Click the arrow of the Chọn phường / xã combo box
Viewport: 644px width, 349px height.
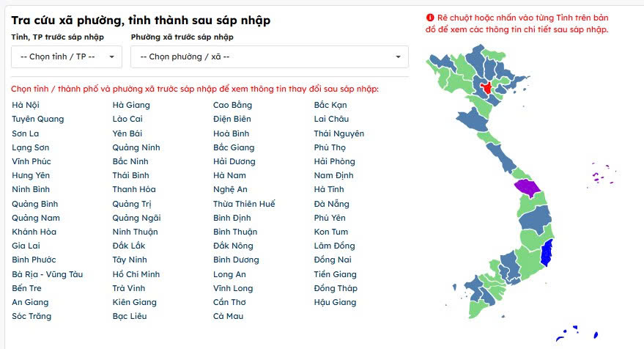click(x=398, y=56)
